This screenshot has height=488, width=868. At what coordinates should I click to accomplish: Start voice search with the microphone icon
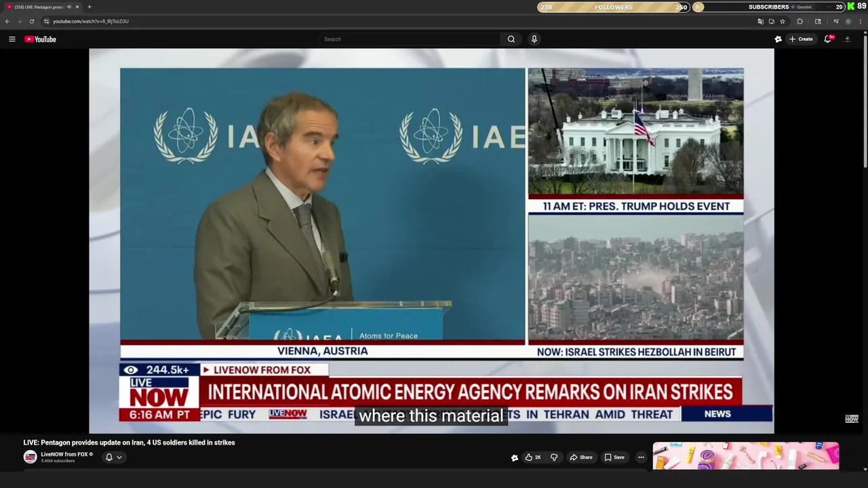tap(534, 39)
